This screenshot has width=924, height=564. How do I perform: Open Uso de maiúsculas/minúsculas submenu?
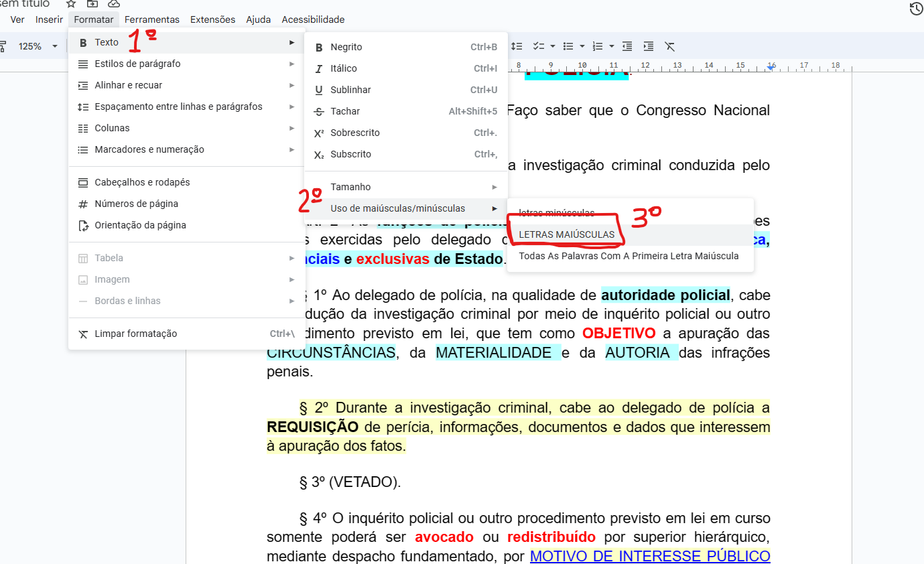tap(406, 208)
